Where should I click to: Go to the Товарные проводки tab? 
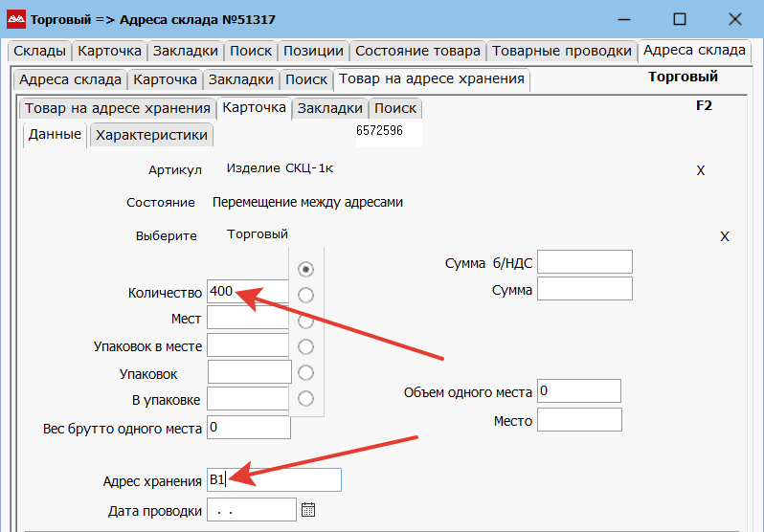click(561, 51)
